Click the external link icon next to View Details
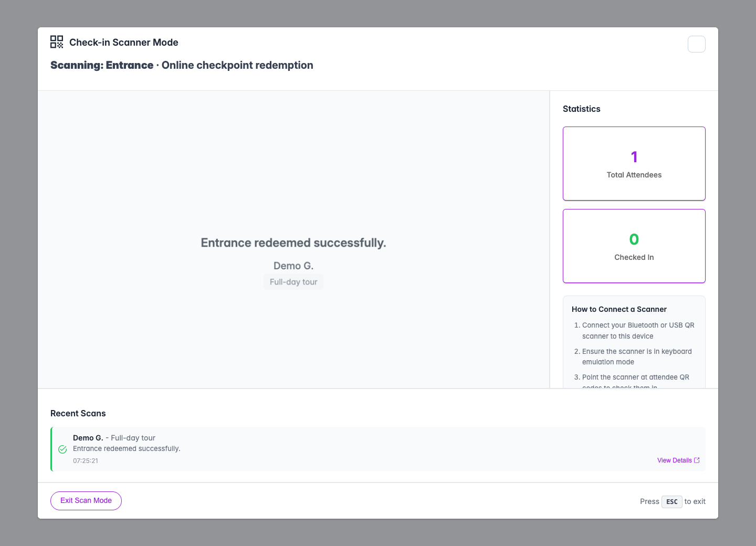 click(697, 460)
